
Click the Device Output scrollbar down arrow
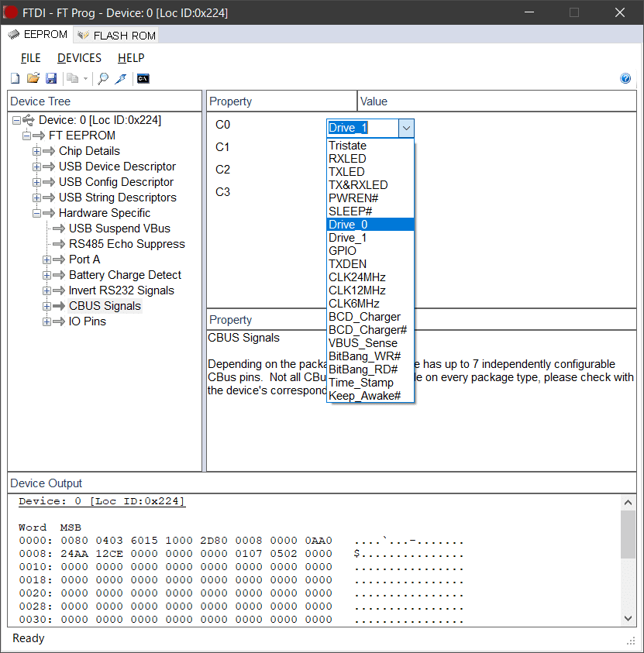(x=628, y=617)
